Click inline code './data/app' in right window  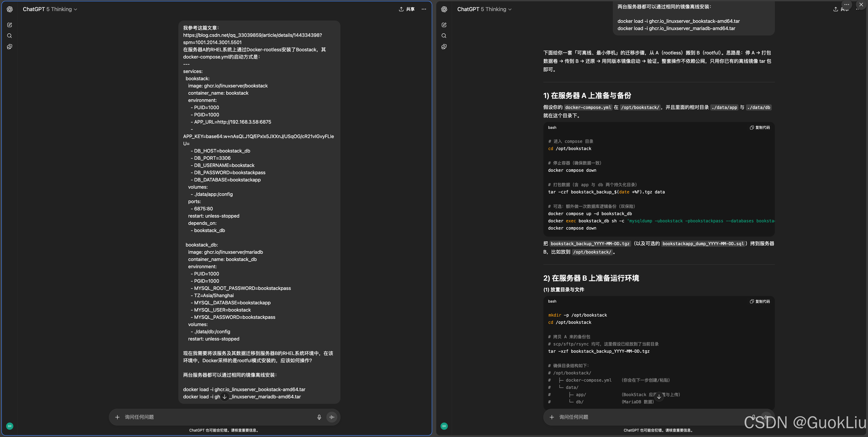click(724, 108)
